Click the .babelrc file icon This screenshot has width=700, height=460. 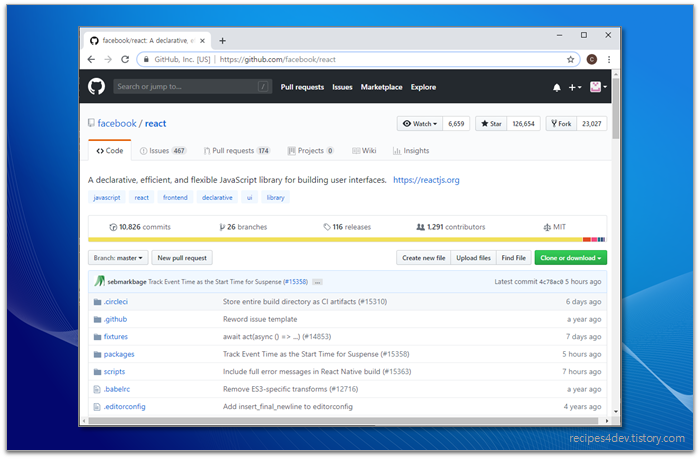click(97, 389)
